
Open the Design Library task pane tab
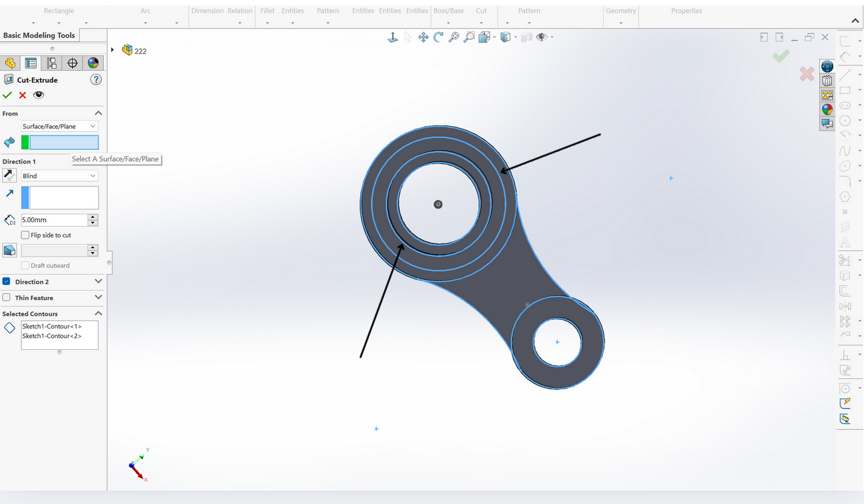827,80
